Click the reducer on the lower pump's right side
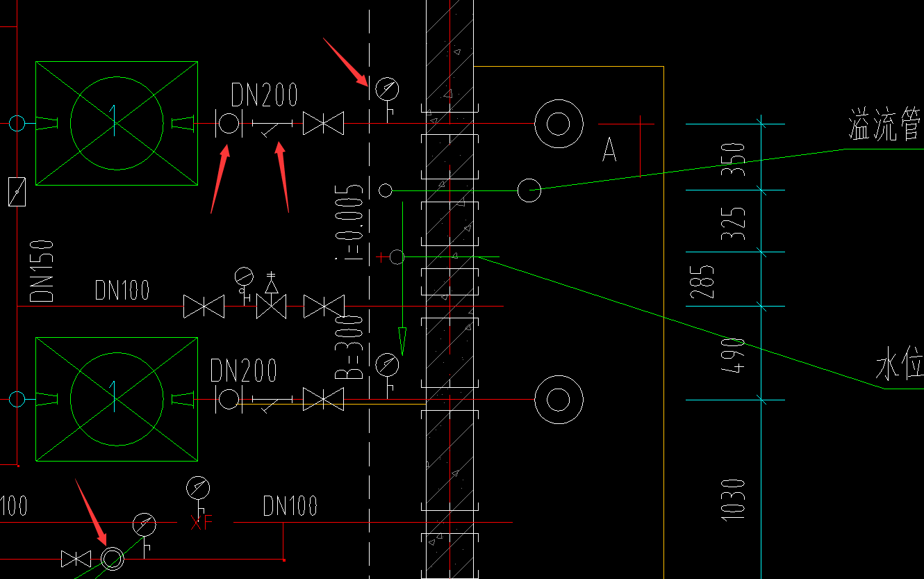This screenshot has height=579, width=924. [x=183, y=399]
